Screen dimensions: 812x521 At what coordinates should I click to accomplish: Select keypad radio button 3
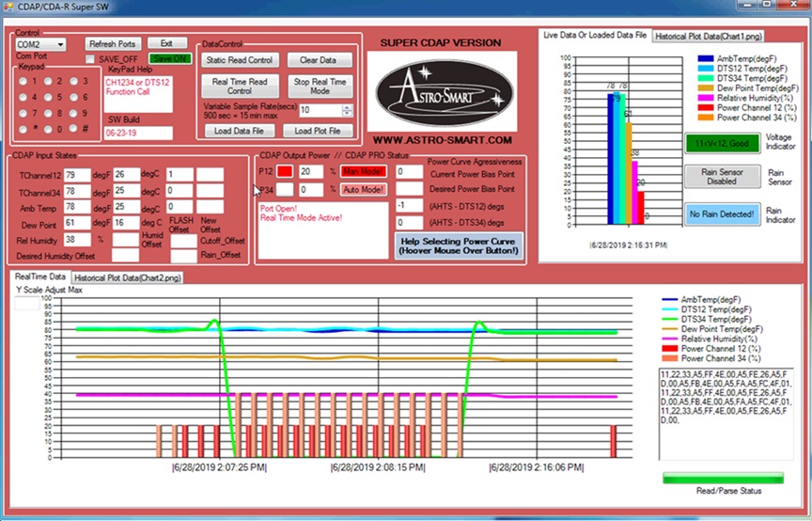[x=73, y=82]
